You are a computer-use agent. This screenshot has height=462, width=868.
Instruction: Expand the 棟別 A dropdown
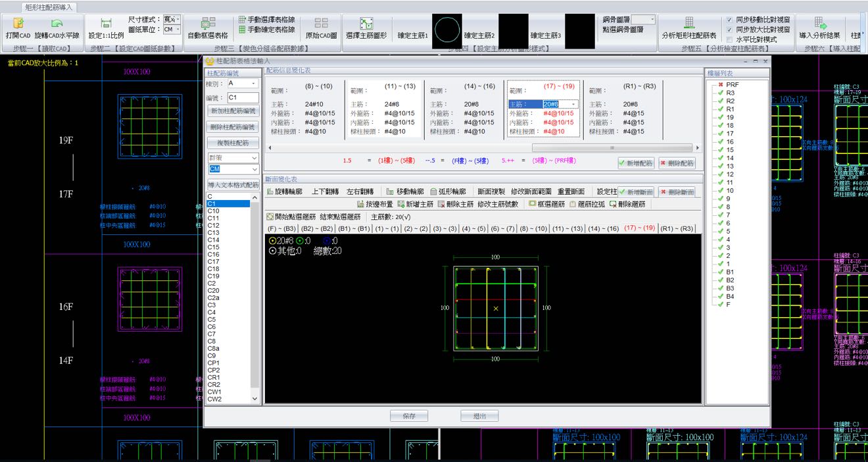click(x=252, y=84)
